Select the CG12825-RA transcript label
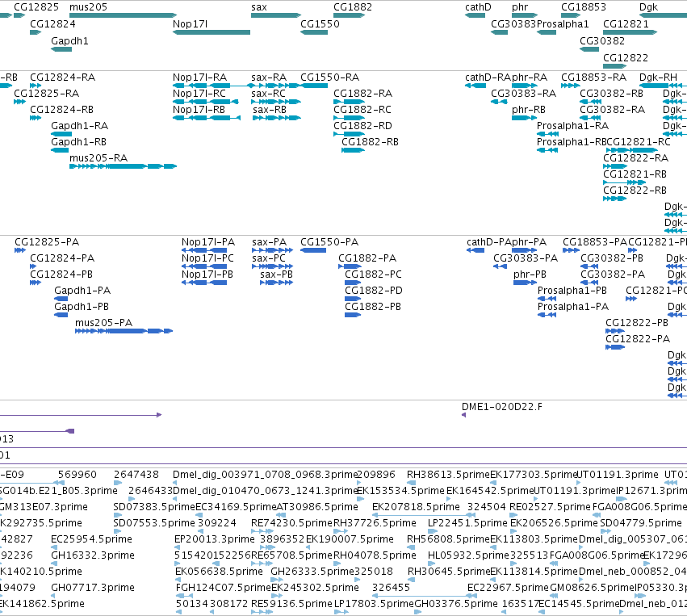 [x=47, y=94]
